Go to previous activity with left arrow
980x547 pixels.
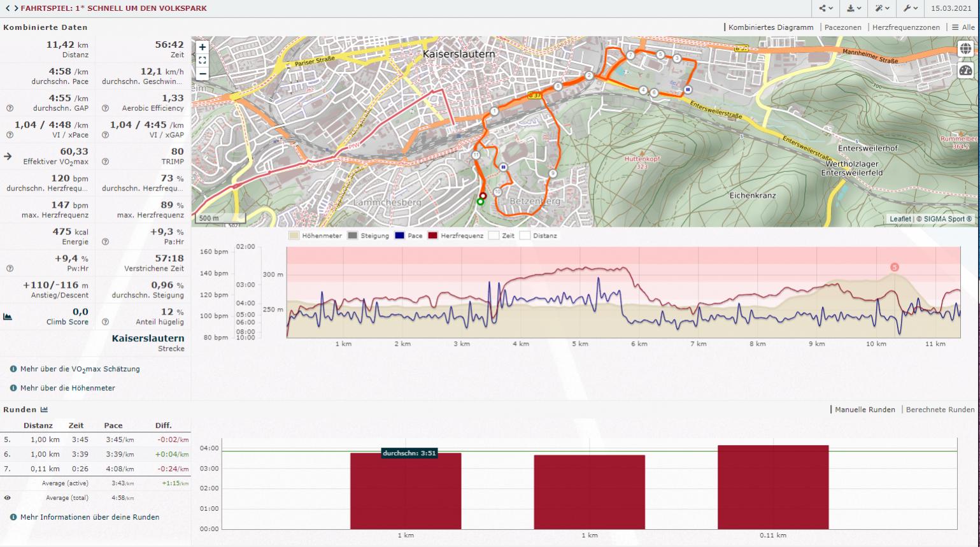pyautogui.click(x=8, y=8)
